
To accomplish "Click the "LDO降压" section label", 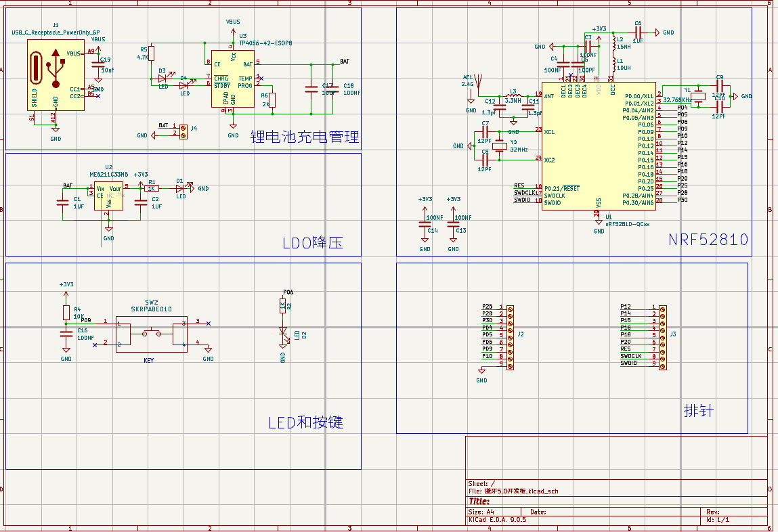I will pos(312,243).
